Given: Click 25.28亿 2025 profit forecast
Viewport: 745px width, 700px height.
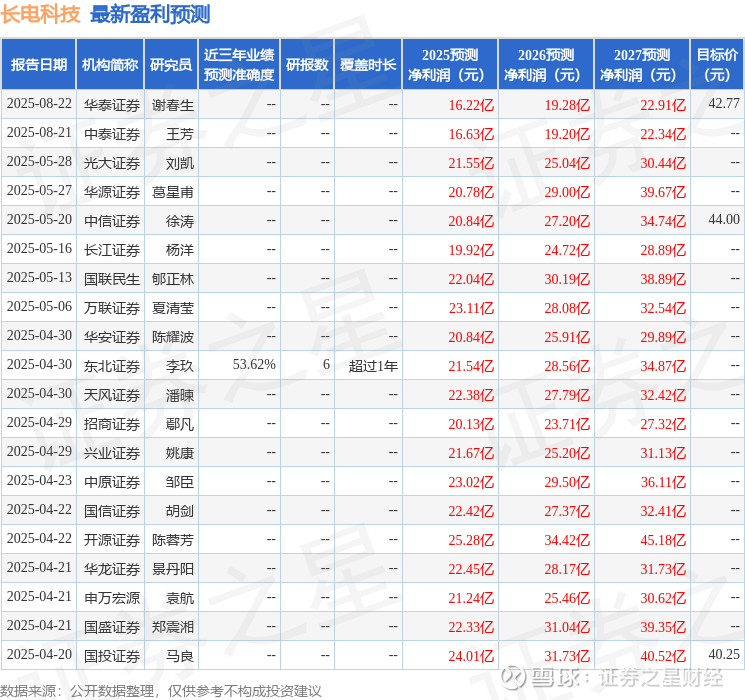Looking at the screenshot, I should 471,540.
